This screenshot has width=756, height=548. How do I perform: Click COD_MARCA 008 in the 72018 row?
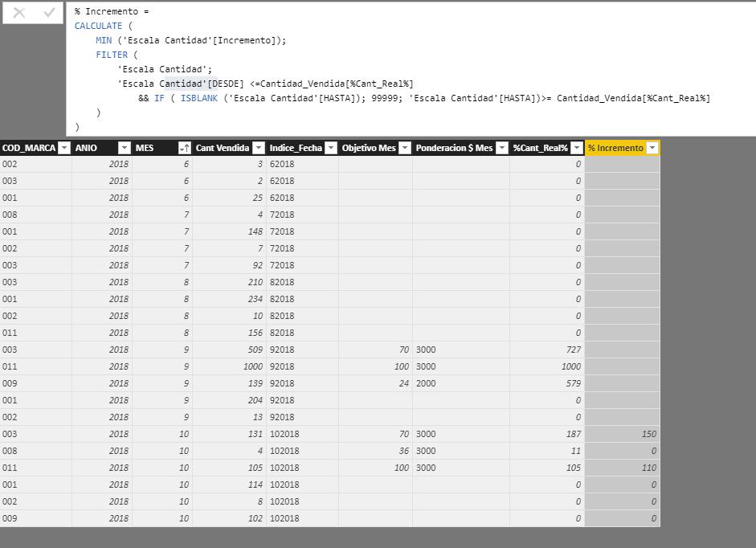click(x=35, y=215)
